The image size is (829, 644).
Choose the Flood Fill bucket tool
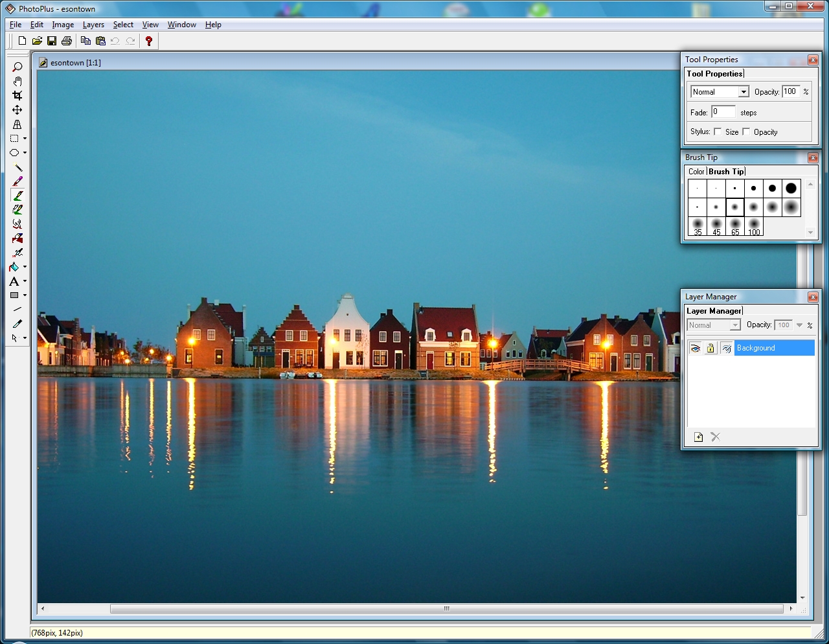(x=14, y=267)
